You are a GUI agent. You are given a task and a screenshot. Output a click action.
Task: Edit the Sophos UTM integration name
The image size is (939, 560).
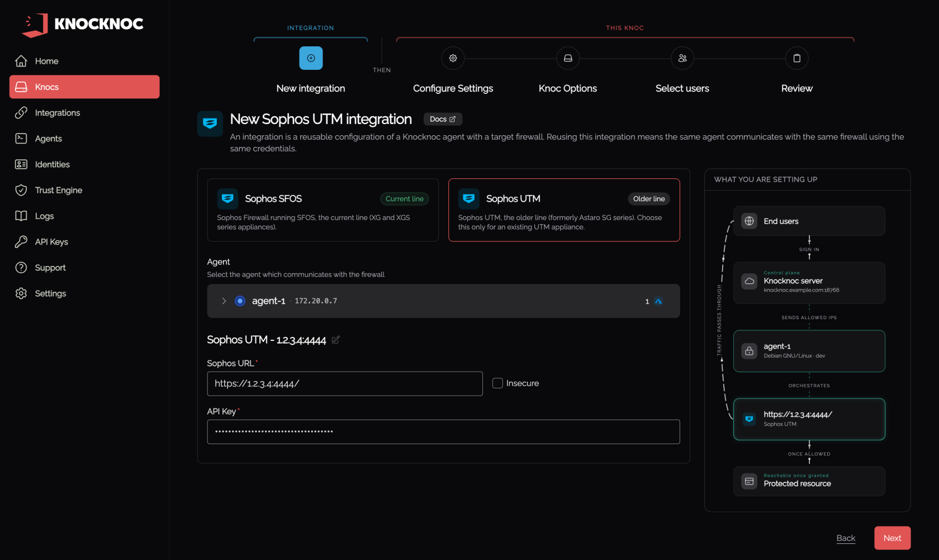[x=335, y=340]
